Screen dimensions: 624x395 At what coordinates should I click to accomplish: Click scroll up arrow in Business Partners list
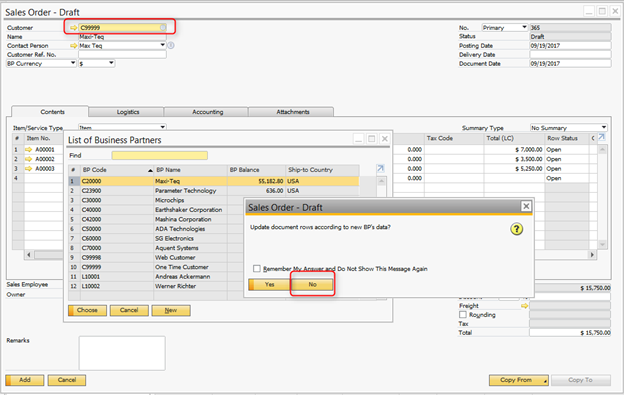(381, 181)
